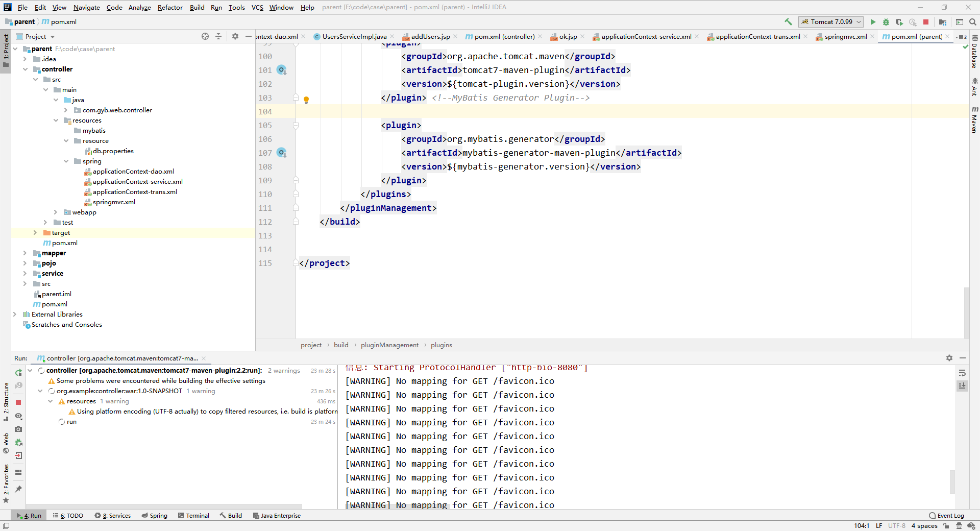Open the Refactor menu
Viewport: 980px width, 531px height.
(170, 7)
